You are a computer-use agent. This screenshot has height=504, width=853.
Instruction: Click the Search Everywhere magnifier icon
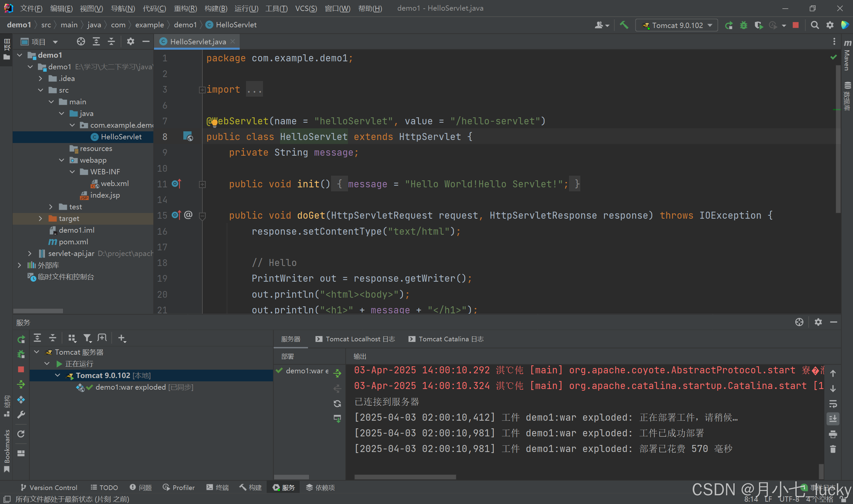(815, 25)
